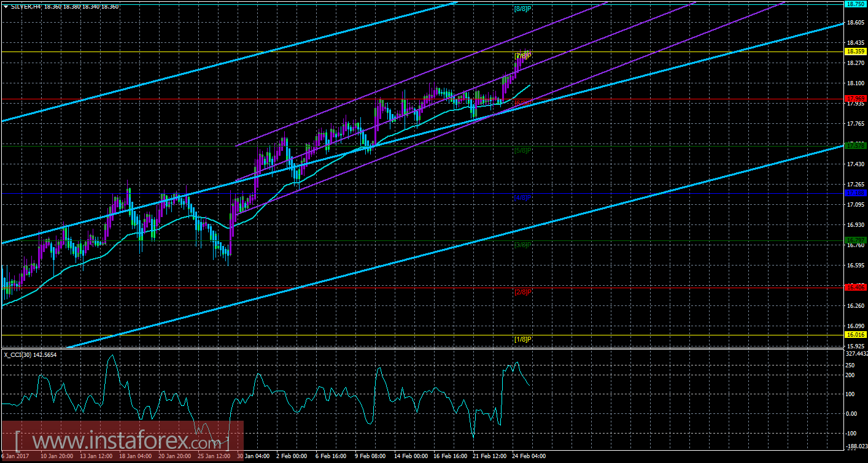Select the [8/8]P Murray level label
The image size is (868, 463).
522,9
